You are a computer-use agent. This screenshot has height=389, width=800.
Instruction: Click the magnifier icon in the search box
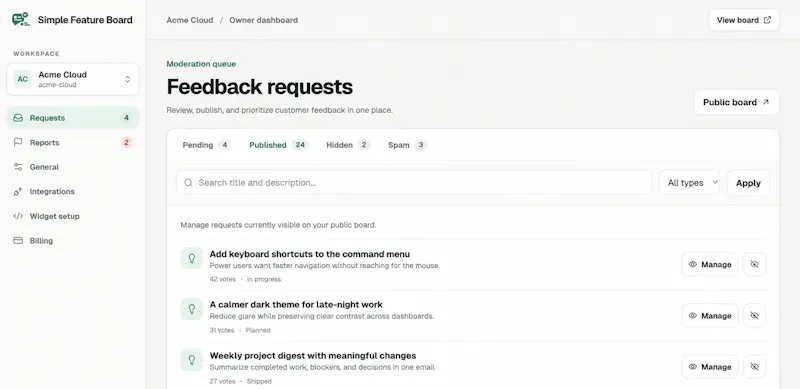point(188,182)
